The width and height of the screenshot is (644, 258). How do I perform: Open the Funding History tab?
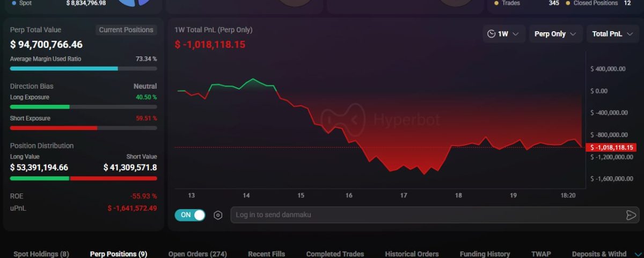(485, 254)
